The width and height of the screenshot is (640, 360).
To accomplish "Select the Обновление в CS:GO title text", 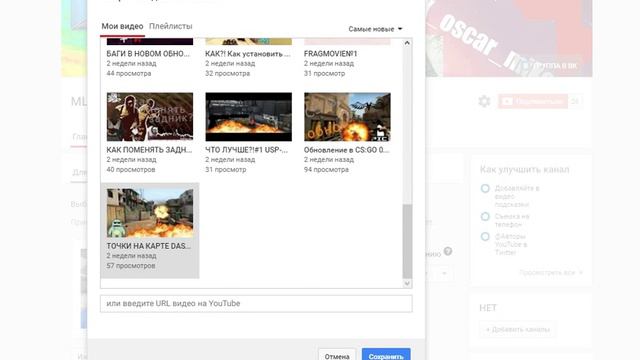I will (x=347, y=150).
